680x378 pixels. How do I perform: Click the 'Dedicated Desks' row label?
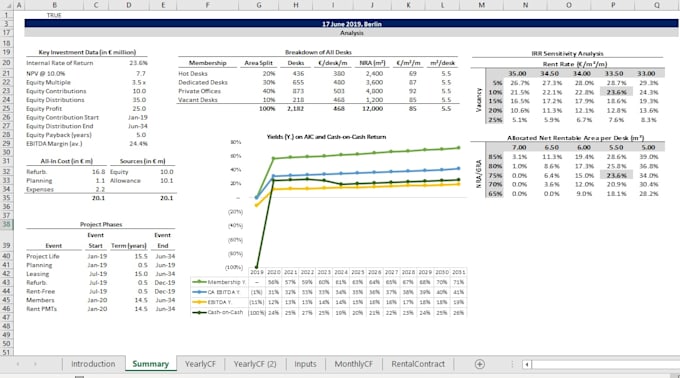click(203, 82)
